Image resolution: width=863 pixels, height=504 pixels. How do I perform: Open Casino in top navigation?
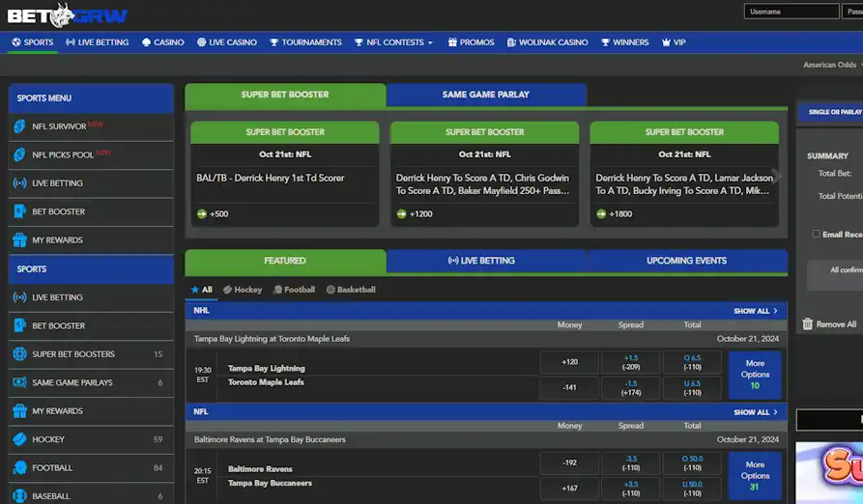coord(163,42)
